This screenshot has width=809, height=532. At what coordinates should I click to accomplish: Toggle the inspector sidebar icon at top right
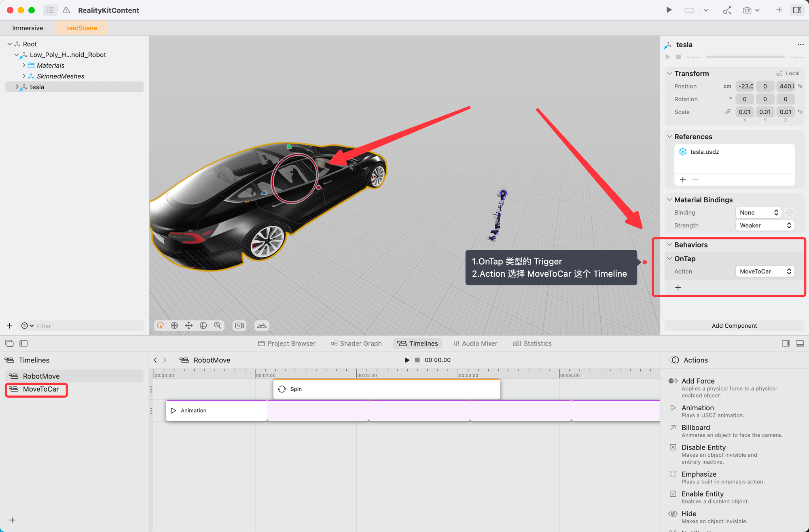click(797, 10)
